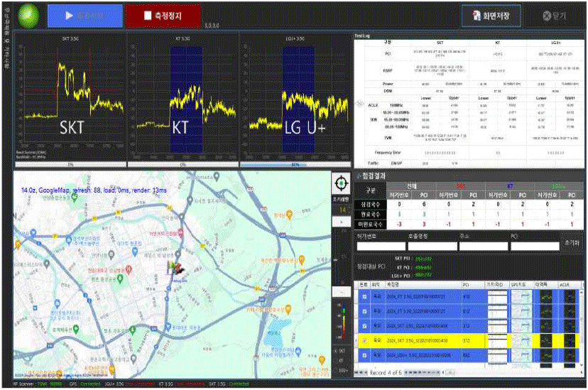Viewport: 588px width, 390px height.
Task: Click the 주소 search input field
Action: pyautogui.click(x=484, y=247)
